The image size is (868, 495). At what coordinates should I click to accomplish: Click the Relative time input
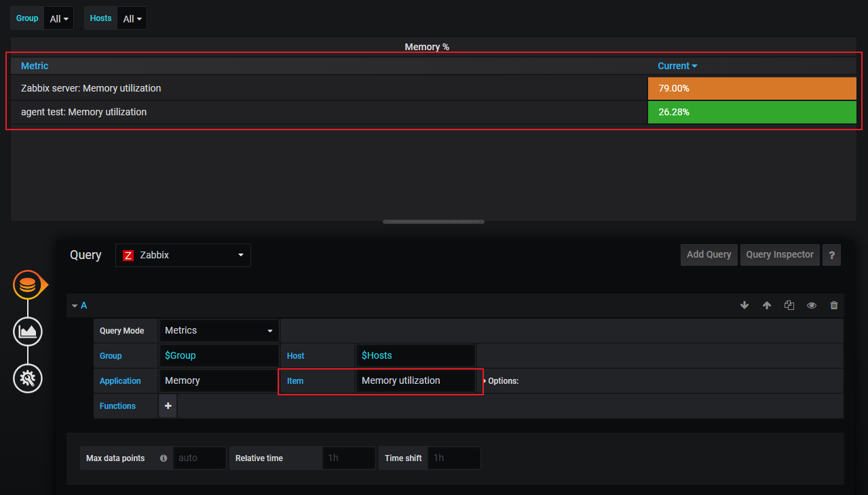tap(349, 458)
